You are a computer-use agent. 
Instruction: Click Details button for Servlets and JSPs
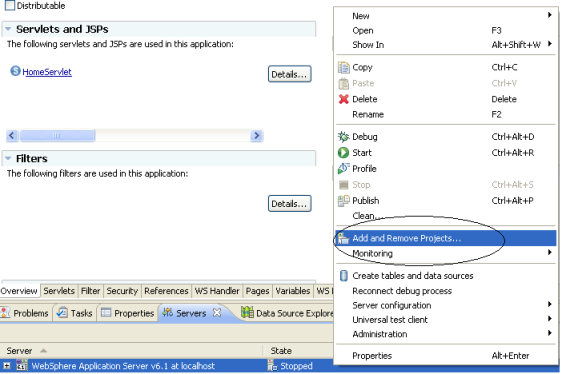pos(290,74)
